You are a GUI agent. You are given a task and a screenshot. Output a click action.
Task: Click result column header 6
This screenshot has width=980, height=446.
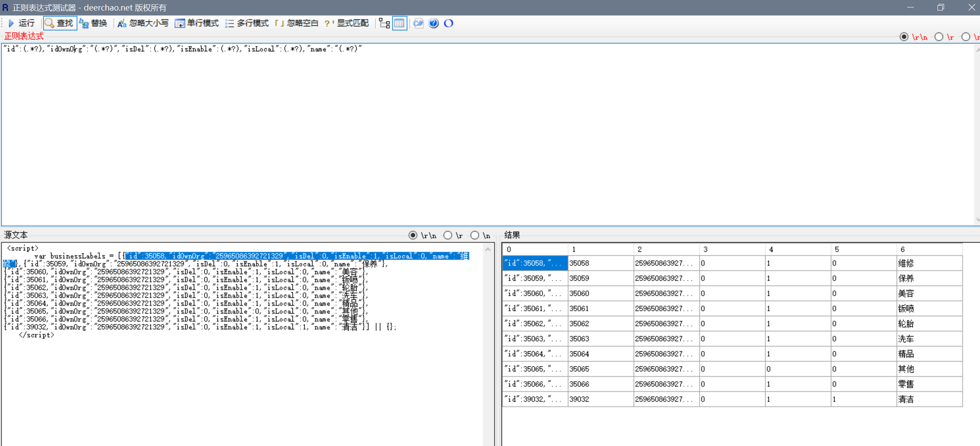pyautogui.click(x=929, y=249)
